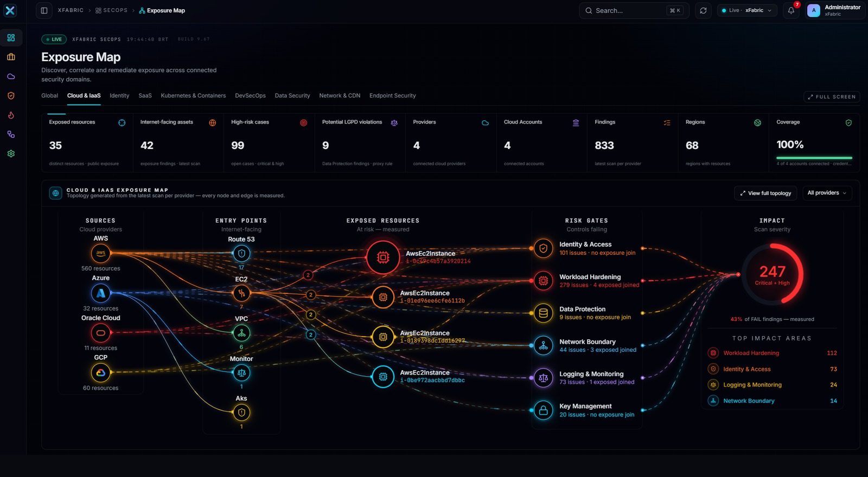Open the Internet-facing assets card
Viewport: 868px width, 477px height.
tap(178, 143)
